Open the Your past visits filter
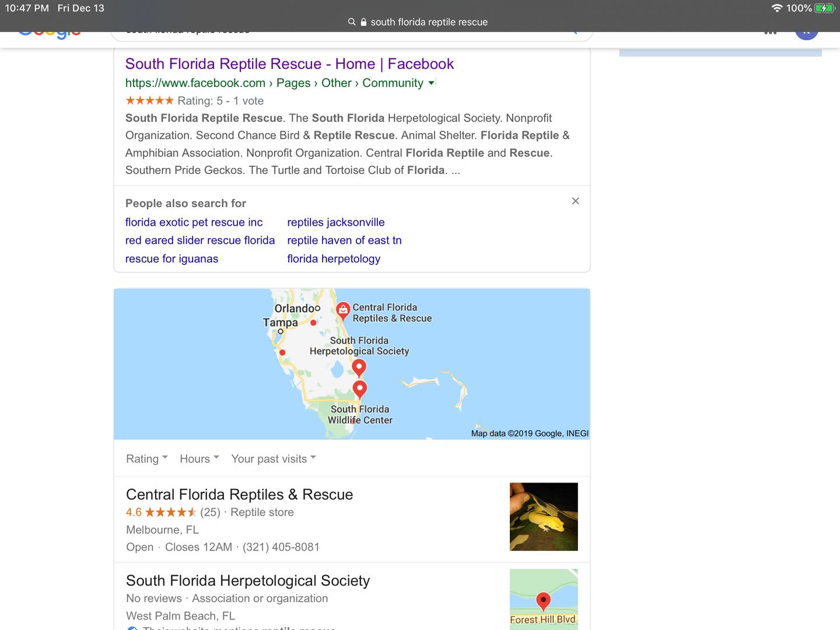 [273, 459]
